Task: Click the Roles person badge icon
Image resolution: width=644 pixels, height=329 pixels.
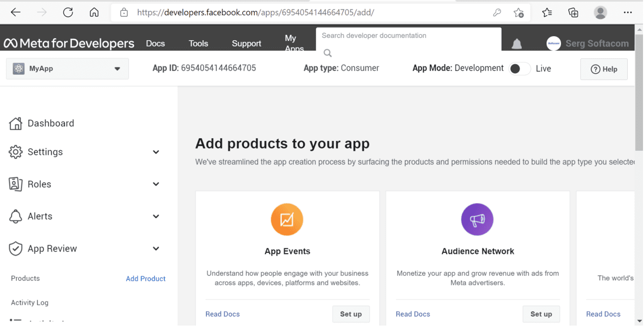Action: pyautogui.click(x=16, y=184)
